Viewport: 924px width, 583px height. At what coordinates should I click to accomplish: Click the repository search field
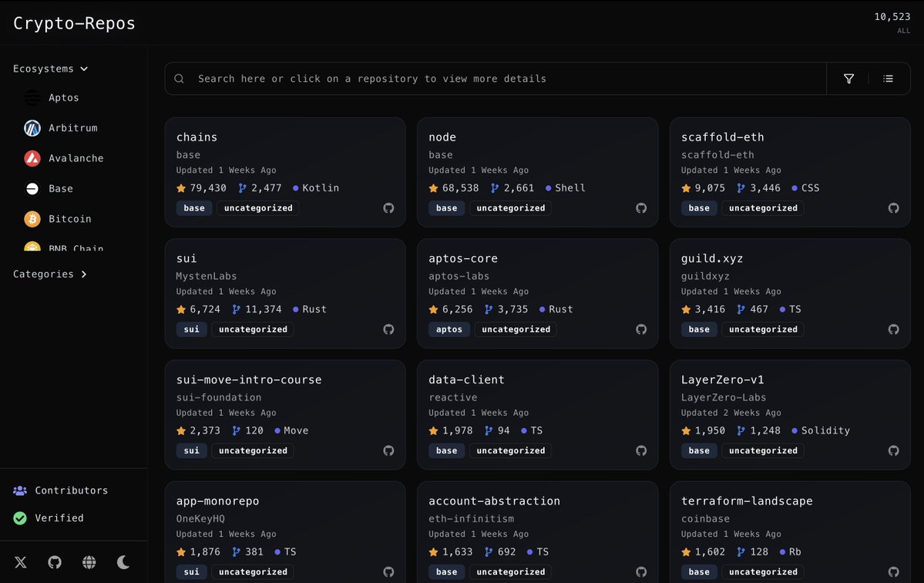(x=496, y=79)
